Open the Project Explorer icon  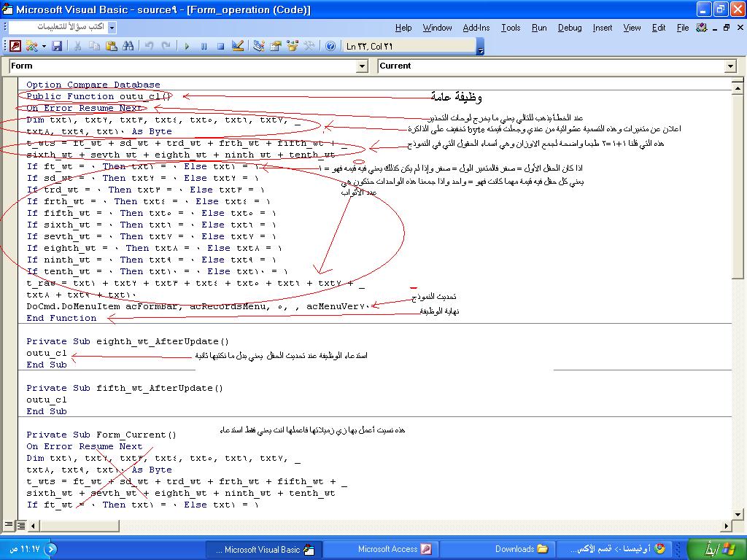(259, 46)
